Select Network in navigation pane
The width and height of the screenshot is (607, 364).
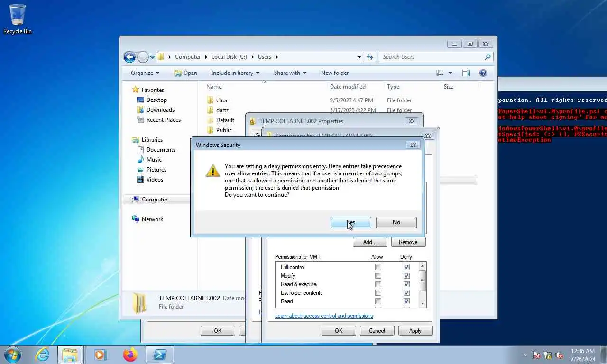point(152,219)
